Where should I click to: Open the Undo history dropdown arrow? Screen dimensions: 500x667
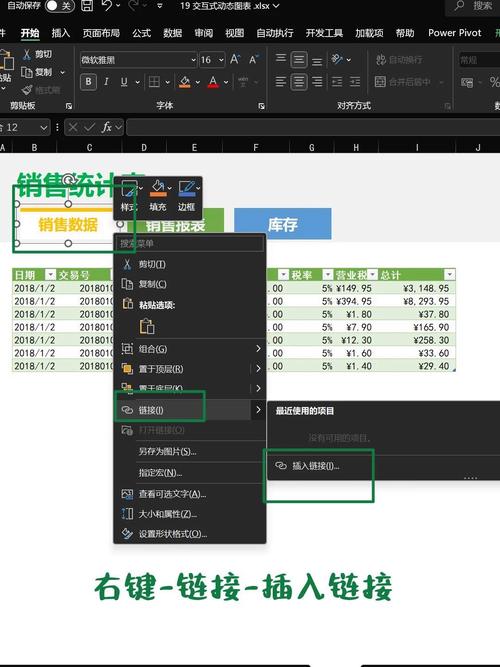[118, 6]
